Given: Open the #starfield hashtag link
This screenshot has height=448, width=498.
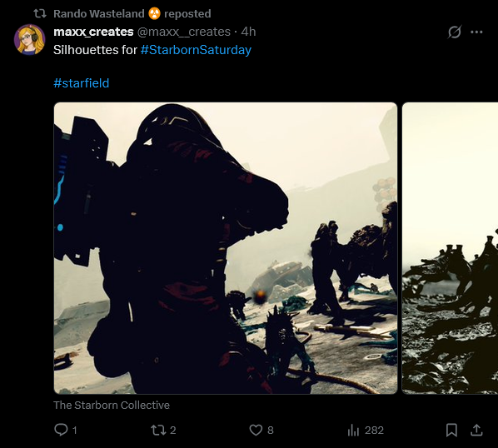Looking at the screenshot, I should 82,83.
